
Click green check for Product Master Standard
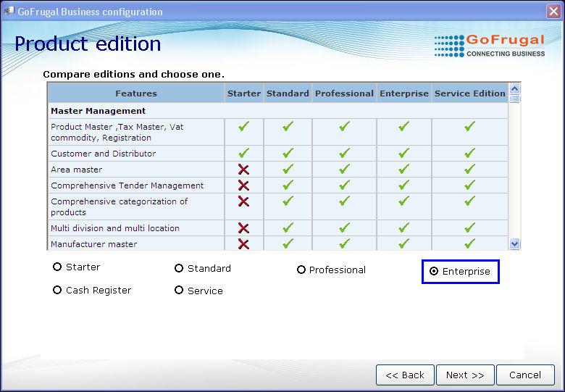coord(288,126)
